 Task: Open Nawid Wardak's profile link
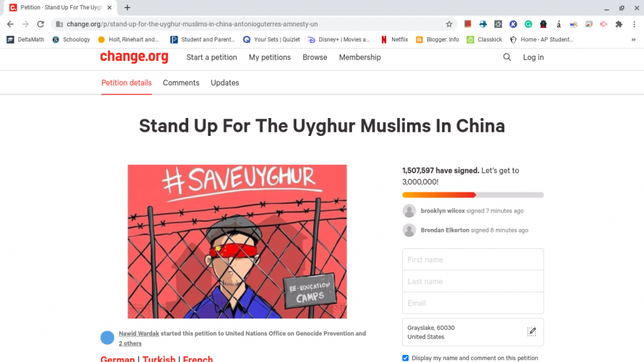tap(139, 333)
